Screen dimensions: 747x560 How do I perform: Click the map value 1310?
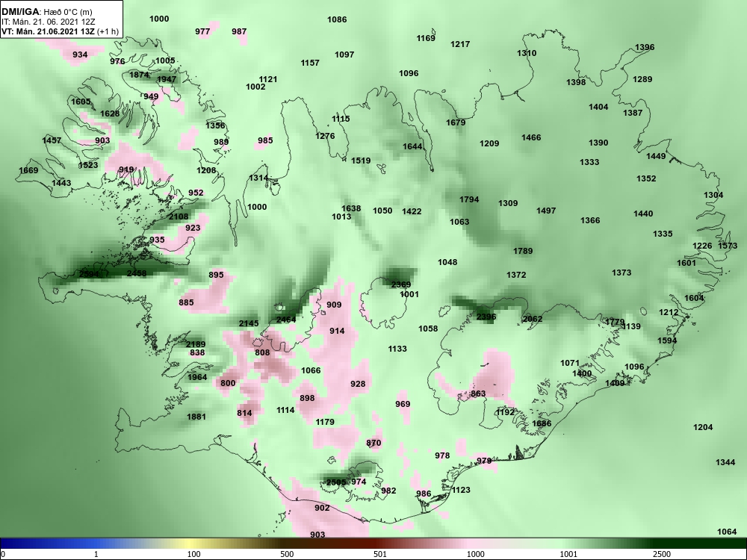[x=527, y=53]
